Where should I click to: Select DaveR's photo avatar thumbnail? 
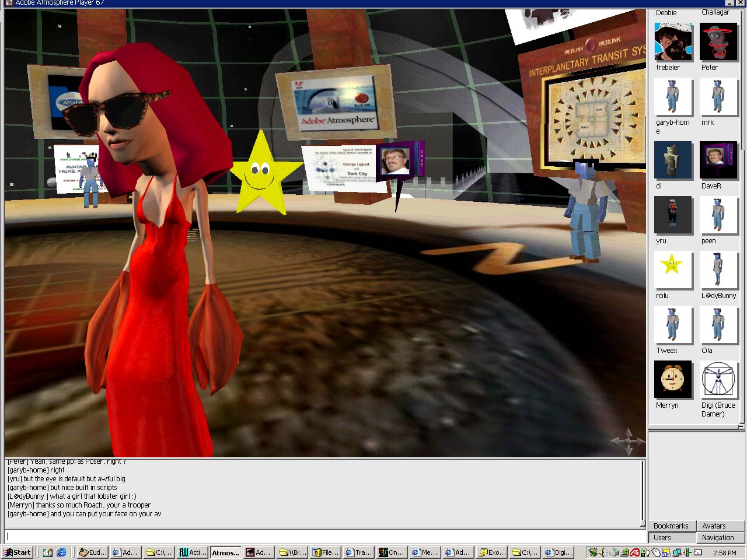pos(718,160)
